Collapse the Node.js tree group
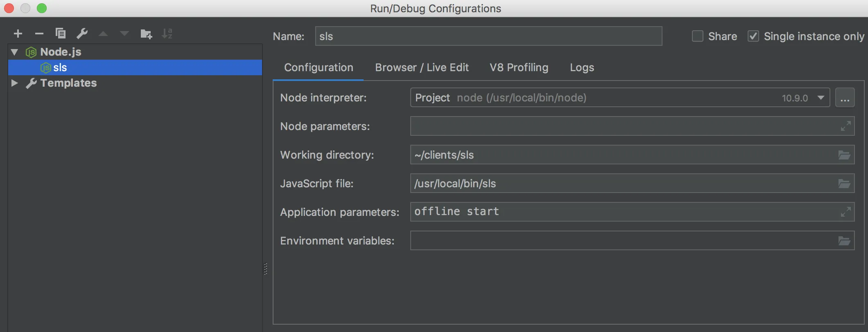The image size is (868, 332). [15, 52]
